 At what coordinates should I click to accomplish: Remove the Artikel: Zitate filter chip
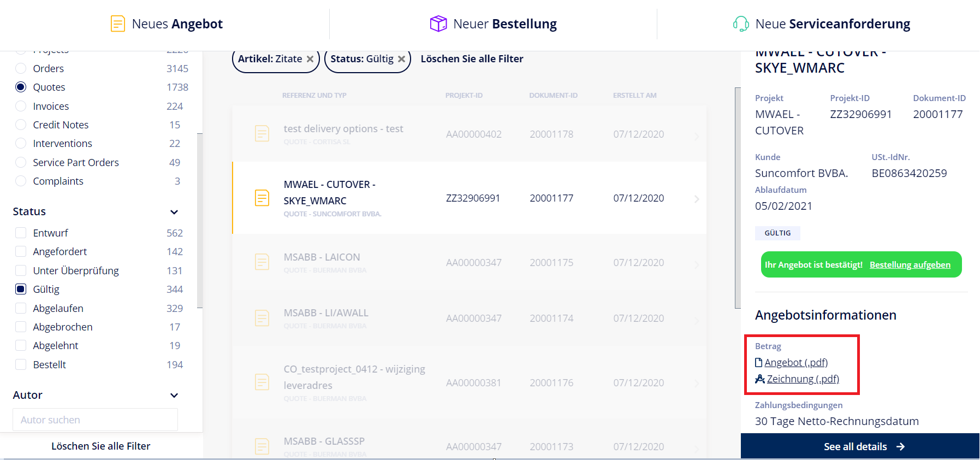coord(310,59)
